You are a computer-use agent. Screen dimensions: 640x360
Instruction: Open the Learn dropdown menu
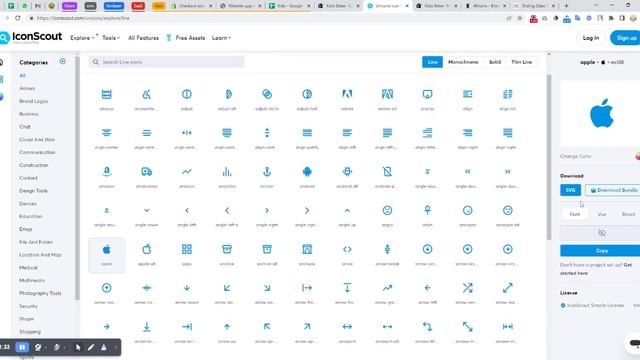(x=221, y=38)
